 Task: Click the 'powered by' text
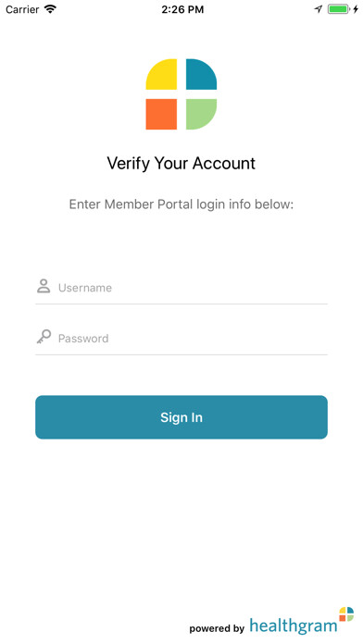coord(217,628)
